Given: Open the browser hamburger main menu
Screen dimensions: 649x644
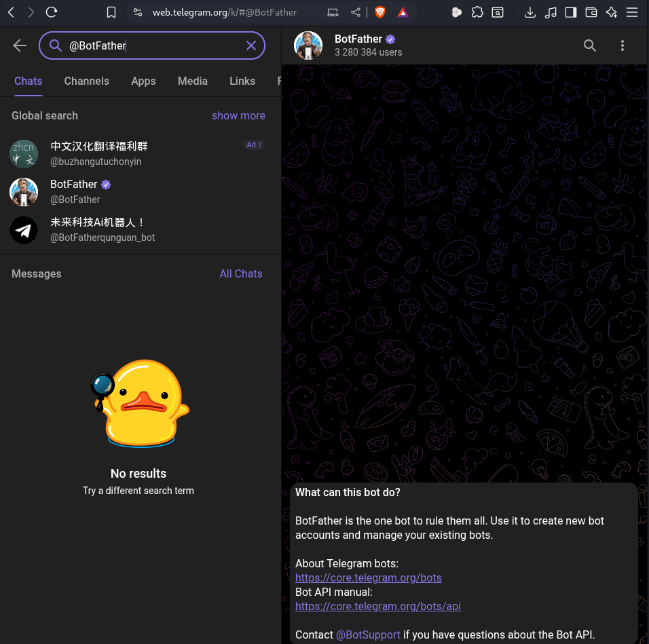Looking at the screenshot, I should 632,12.
